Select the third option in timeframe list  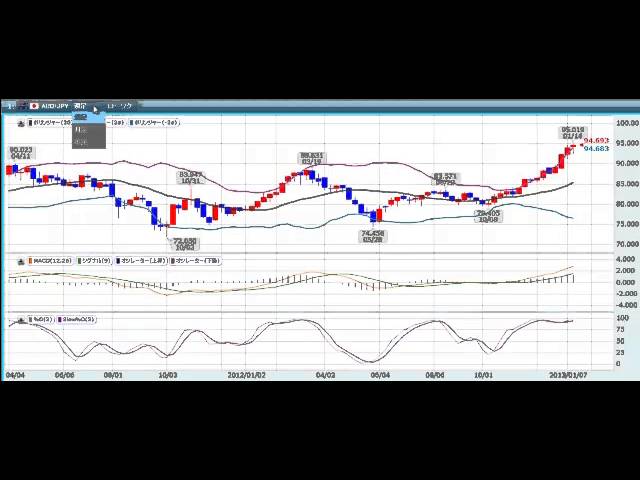point(81,142)
